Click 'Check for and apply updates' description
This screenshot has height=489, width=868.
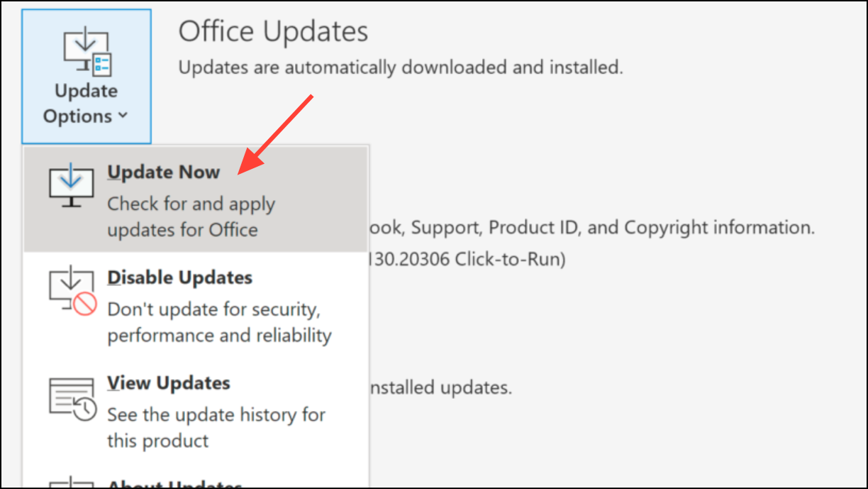coord(191,216)
